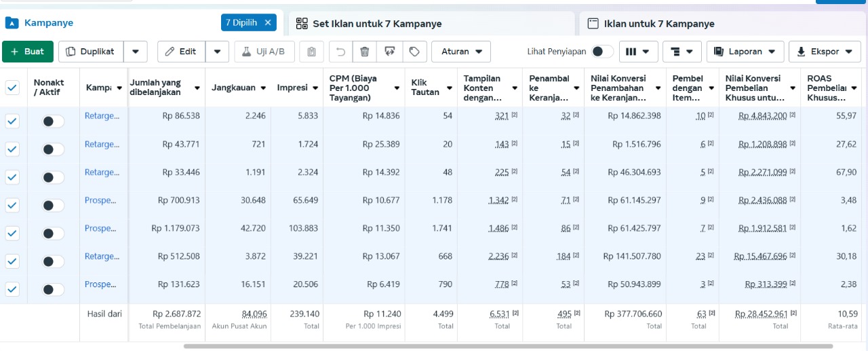Uncheck the select-all checkbox in header
This screenshot has width=868, height=351.
[12, 87]
